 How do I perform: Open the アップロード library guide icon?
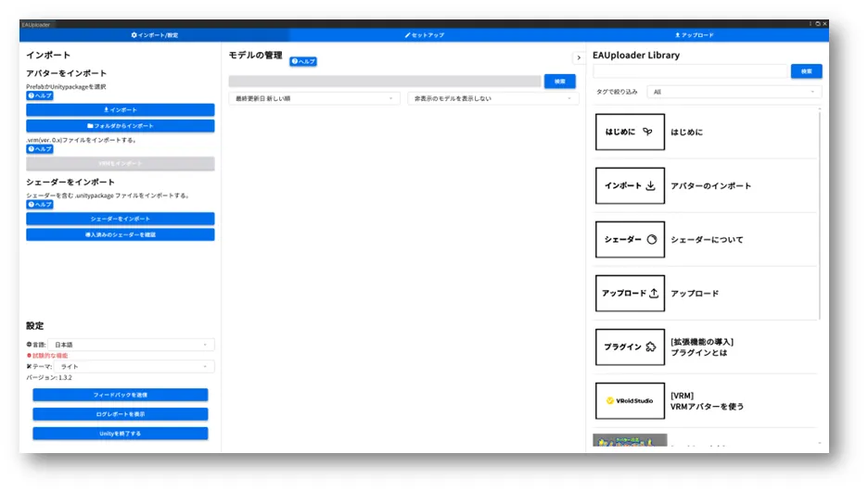coord(630,294)
